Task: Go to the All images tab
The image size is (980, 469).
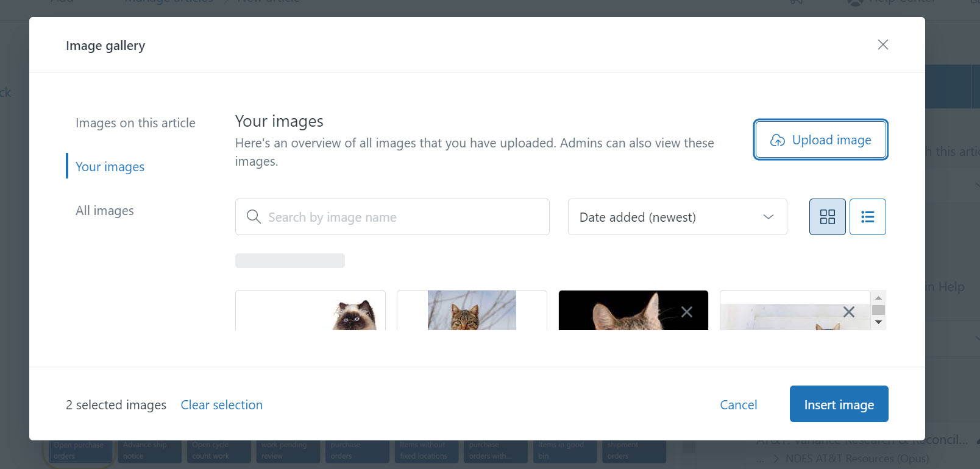Action: pos(105,211)
